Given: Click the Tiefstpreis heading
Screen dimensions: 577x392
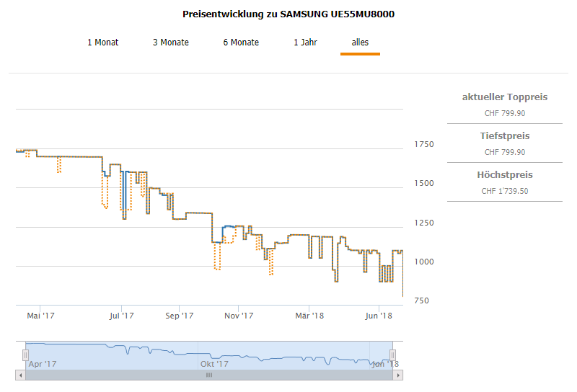Looking at the screenshot, I should 504,136.
